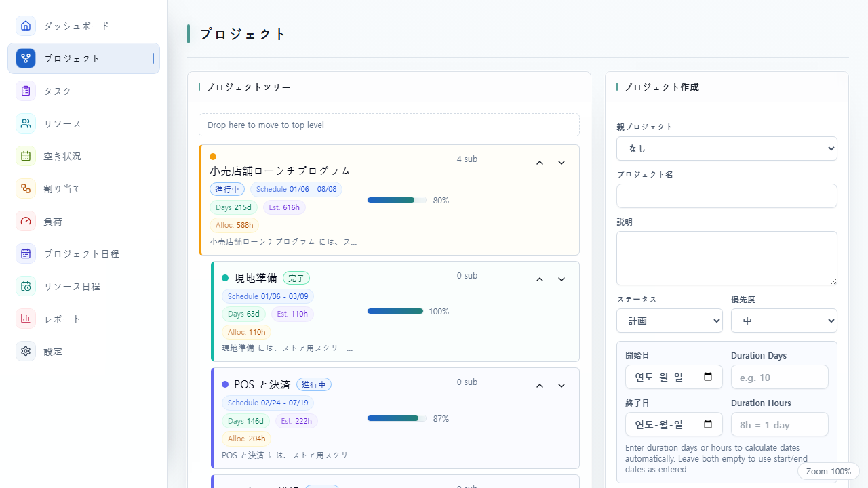The width and height of the screenshot is (868, 488).
Task: Open 割り当て from the sidebar
Action: point(84,188)
